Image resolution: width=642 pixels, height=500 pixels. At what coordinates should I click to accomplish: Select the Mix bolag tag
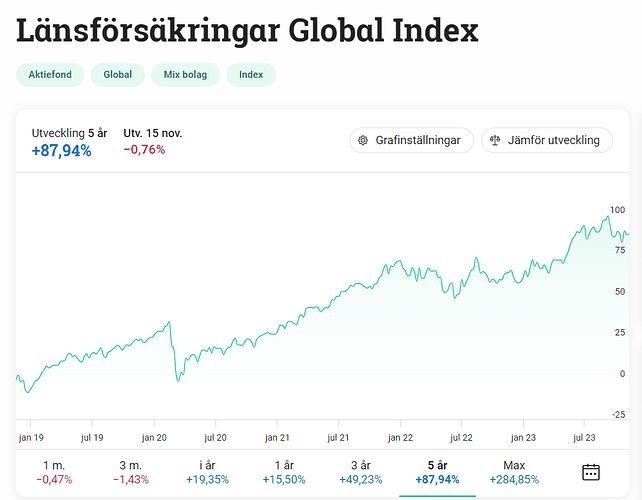[x=185, y=75]
